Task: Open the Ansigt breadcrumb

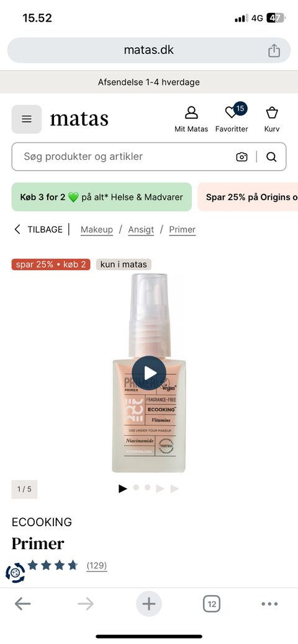Action: point(141,229)
